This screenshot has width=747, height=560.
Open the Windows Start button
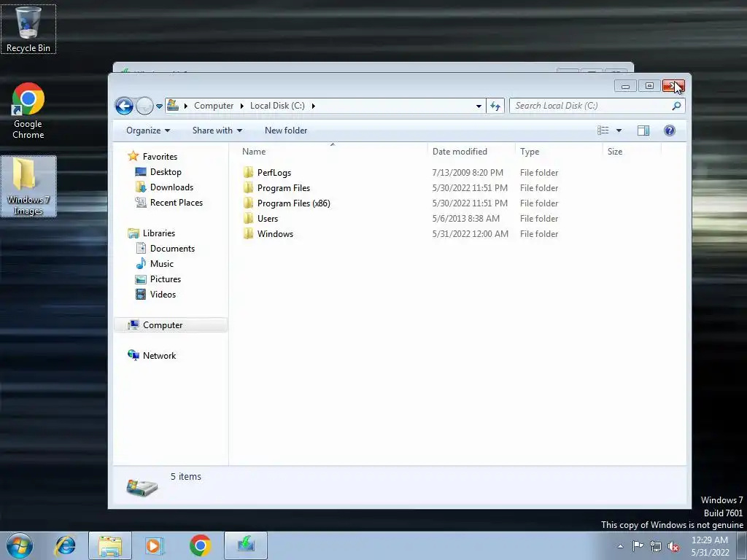coord(20,545)
